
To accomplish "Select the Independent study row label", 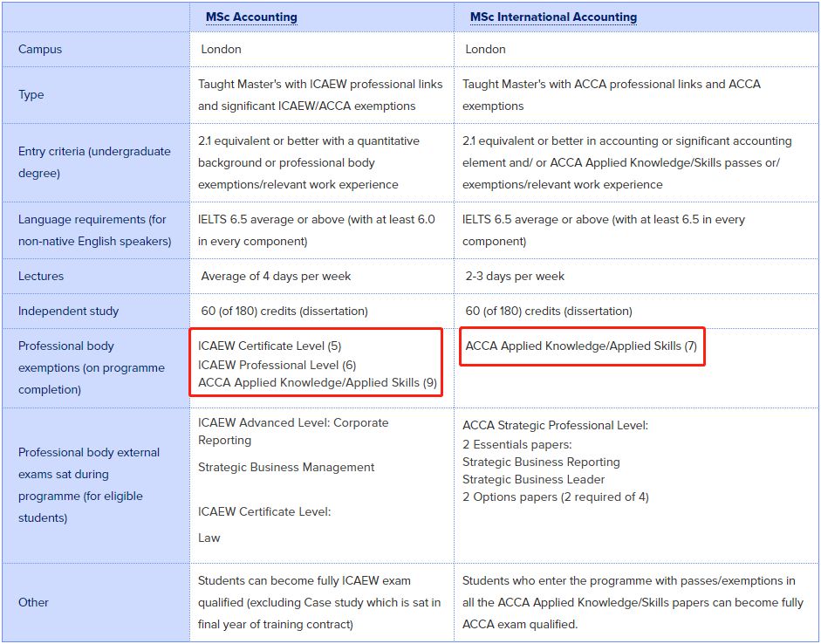I will [x=69, y=311].
